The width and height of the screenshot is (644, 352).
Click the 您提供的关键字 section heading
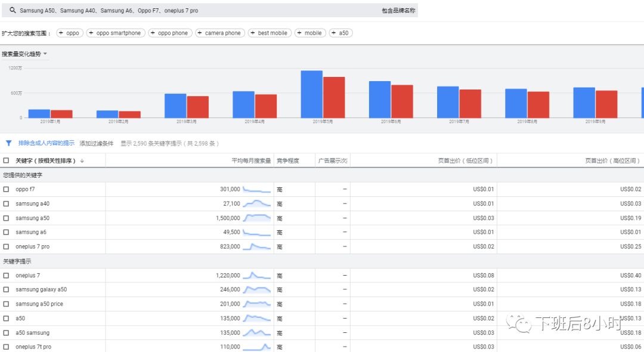[x=23, y=175]
